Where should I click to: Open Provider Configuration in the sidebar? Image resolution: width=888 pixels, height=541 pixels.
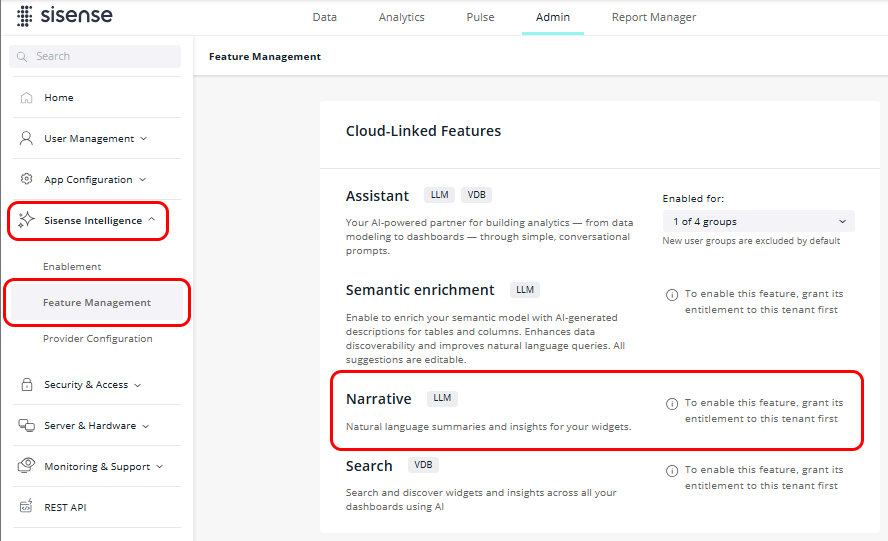tap(97, 338)
